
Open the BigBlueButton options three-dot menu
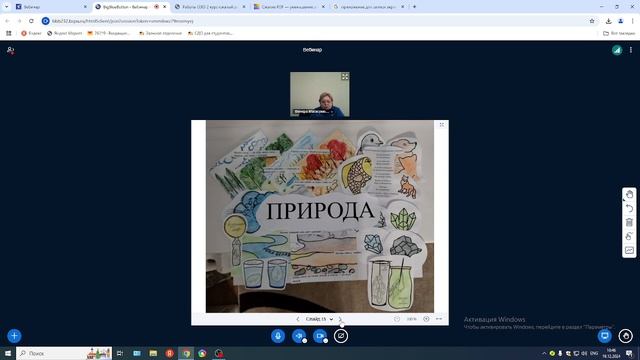pyautogui.click(x=631, y=50)
